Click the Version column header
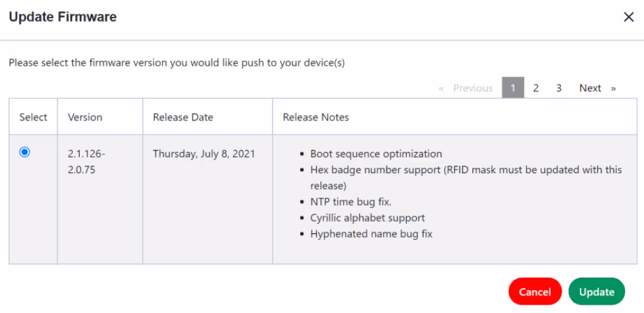The height and width of the screenshot is (313, 644). coord(85,117)
